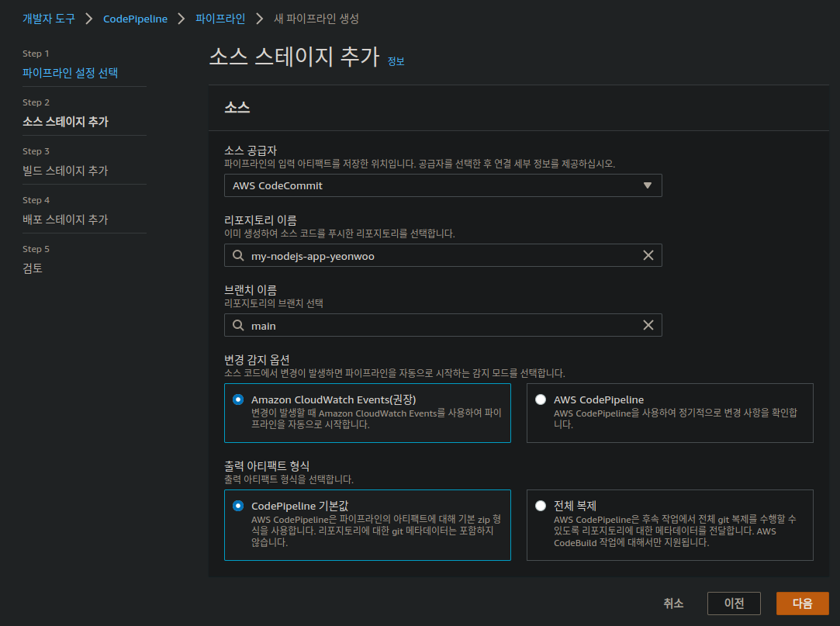Open the source provider dropdown arrow
This screenshot has height=626, width=840.
tap(647, 185)
